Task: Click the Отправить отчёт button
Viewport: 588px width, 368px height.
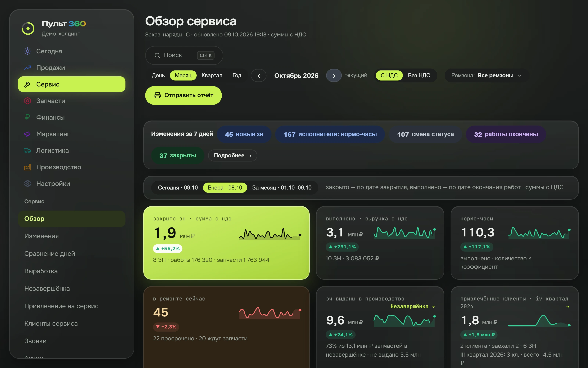Action: point(183,95)
